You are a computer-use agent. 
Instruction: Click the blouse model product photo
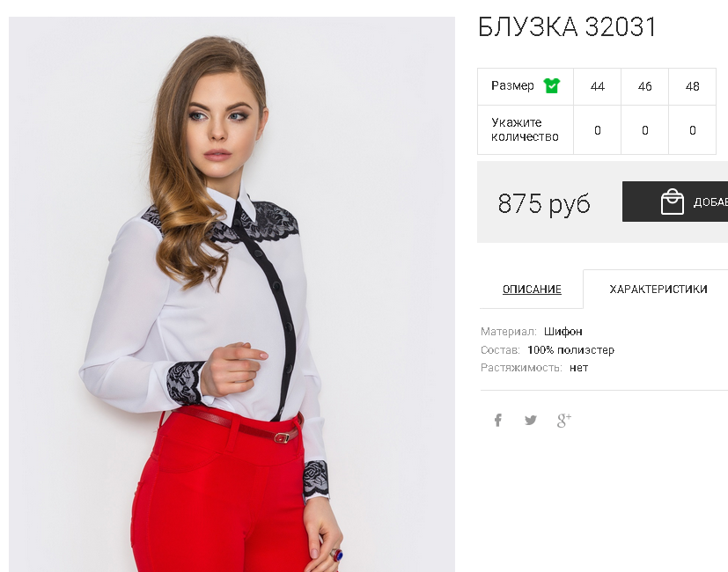(x=232, y=294)
